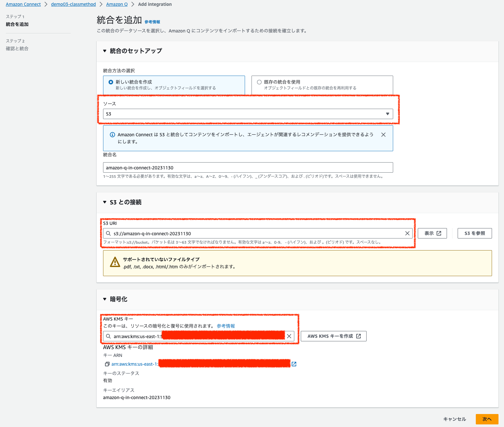Viewport: 504px width, 427px height.
Task: Open key ARN in external link icon
Action: [294, 364]
